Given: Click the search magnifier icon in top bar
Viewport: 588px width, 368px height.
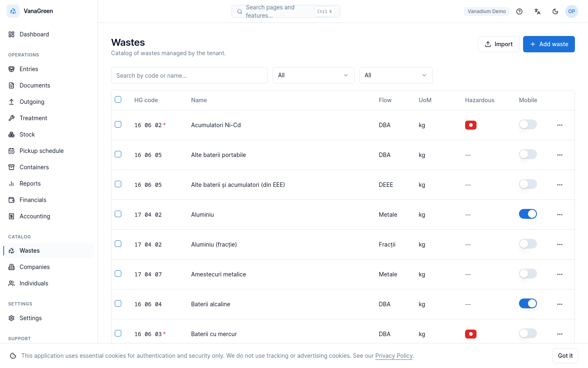Looking at the screenshot, I should pos(240,11).
